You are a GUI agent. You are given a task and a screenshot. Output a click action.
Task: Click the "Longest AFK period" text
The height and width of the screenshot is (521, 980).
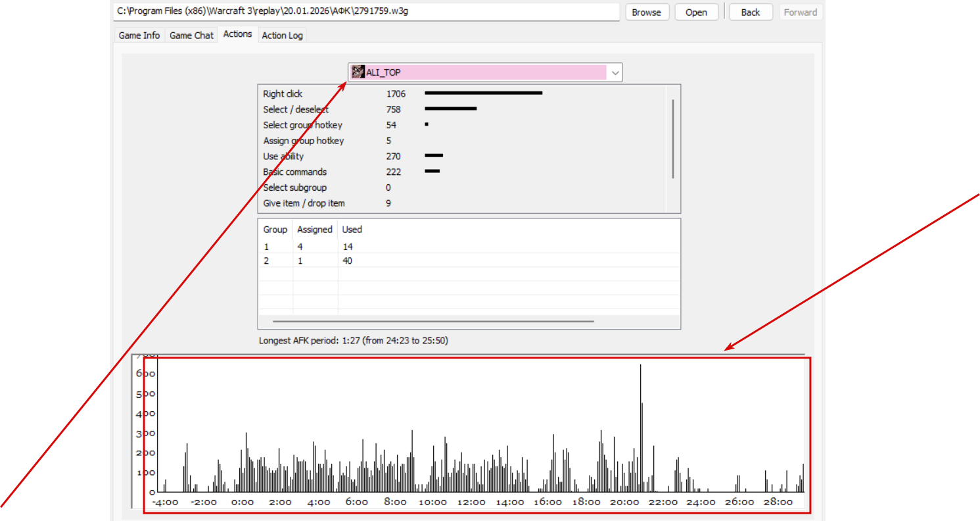click(x=354, y=341)
